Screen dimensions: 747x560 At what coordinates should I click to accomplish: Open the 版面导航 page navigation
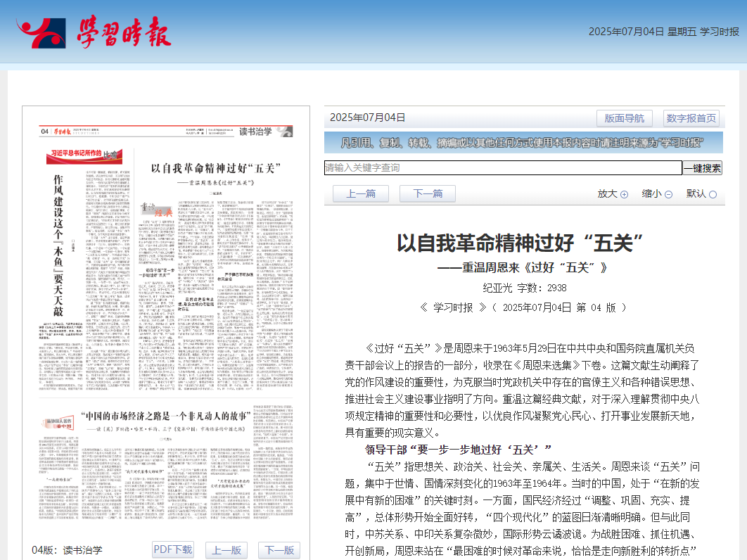coord(624,118)
